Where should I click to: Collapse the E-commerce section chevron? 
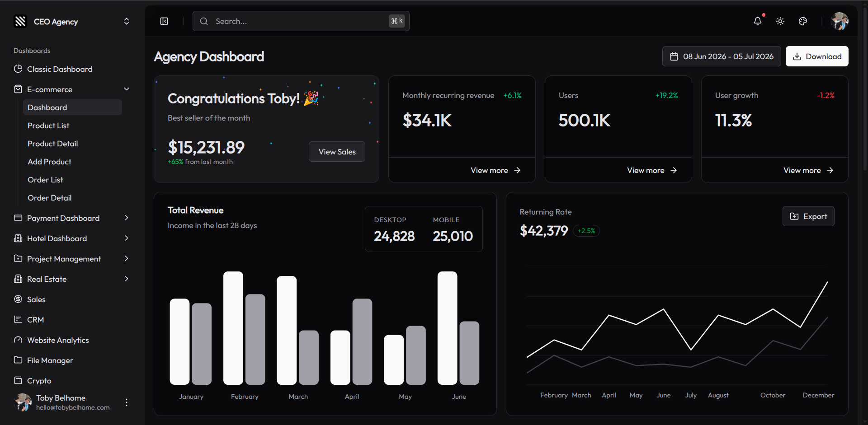127,89
